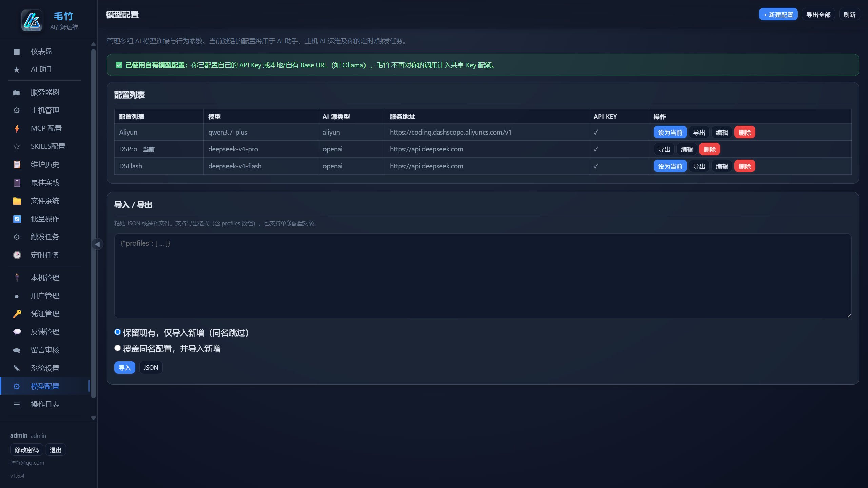868x488 pixels.
Task: Click the blue 导入 button
Action: click(x=124, y=368)
